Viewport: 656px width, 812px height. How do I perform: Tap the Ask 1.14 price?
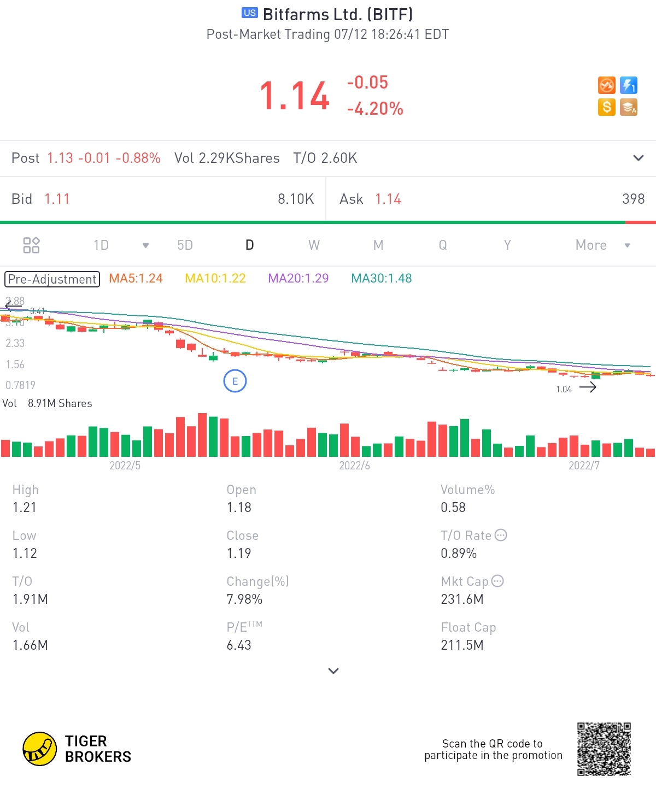(388, 199)
